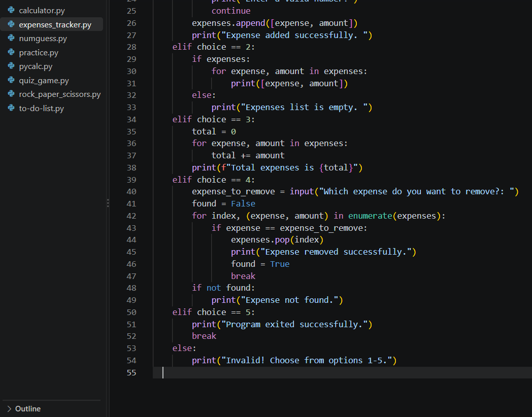The height and width of the screenshot is (417, 532).
Task: Click "Invalid! Choose from options 1-5." string
Action: coord(307,360)
